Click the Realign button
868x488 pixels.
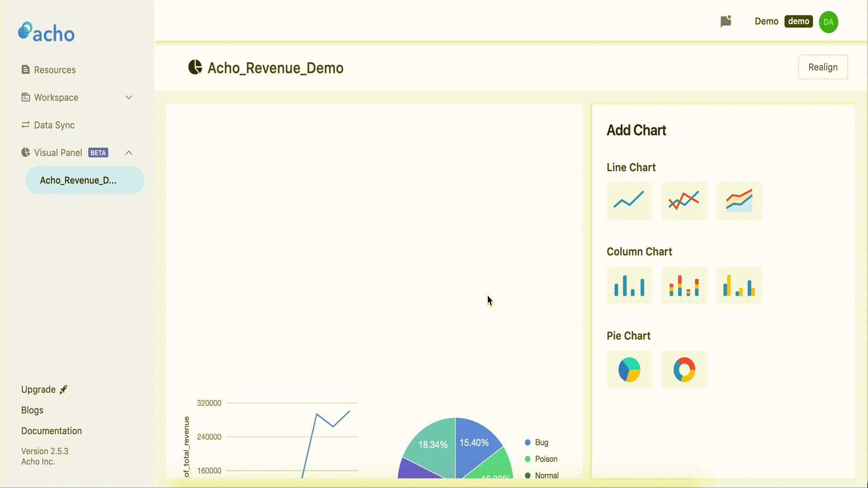coord(823,67)
